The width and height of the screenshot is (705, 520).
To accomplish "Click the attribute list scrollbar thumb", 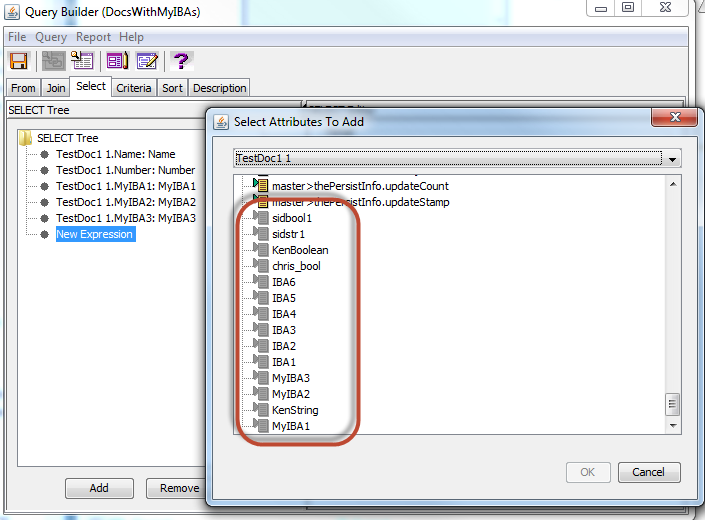I will click(x=672, y=404).
